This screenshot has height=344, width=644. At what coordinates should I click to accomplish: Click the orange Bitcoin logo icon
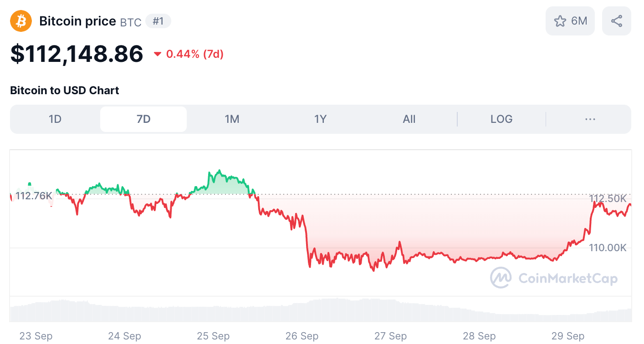click(x=21, y=21)
